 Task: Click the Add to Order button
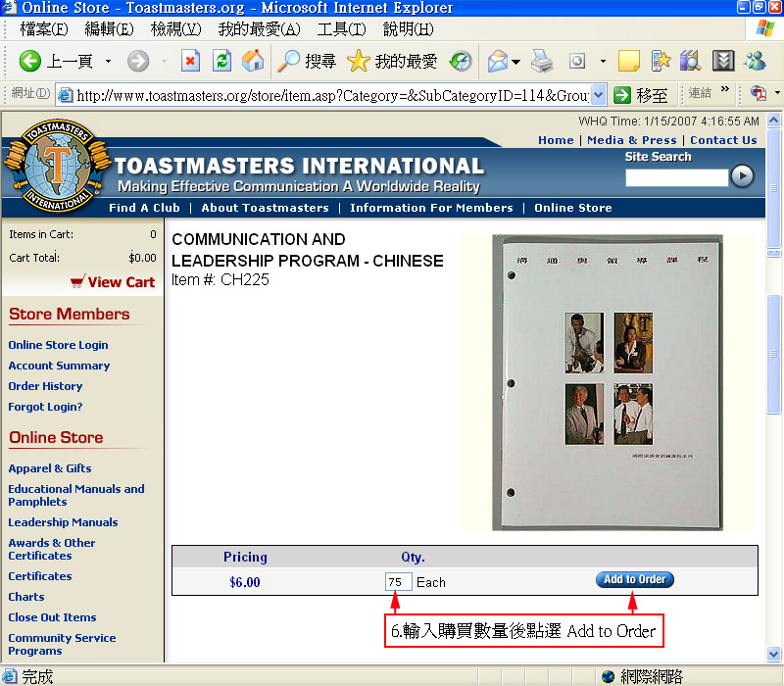(634, 580)
